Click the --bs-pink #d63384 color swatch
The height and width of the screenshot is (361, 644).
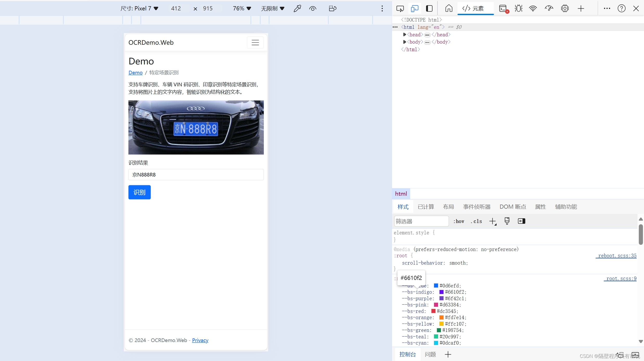pyautogui.click(x=436, y=305)
